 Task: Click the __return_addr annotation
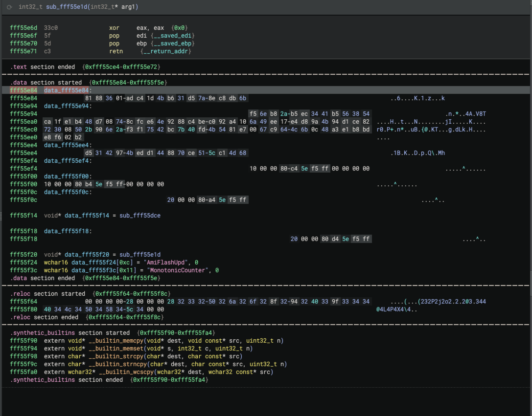pos(165,51)
